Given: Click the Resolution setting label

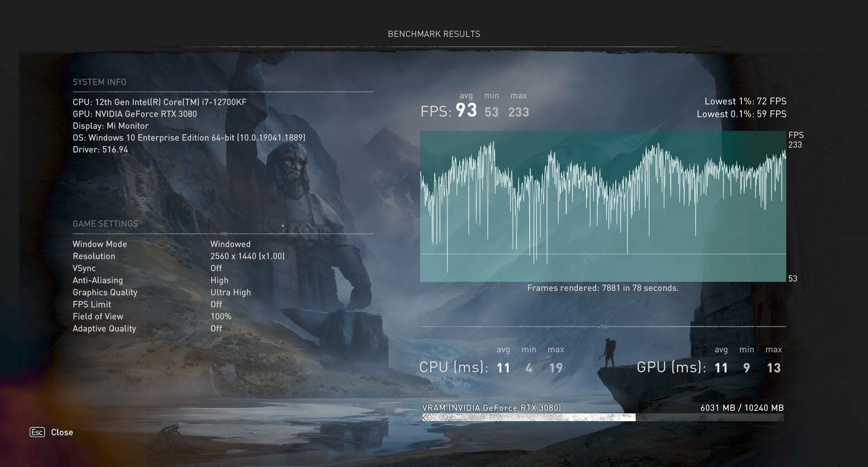Looking at the screenshot, I should click(x=94, y=256).
